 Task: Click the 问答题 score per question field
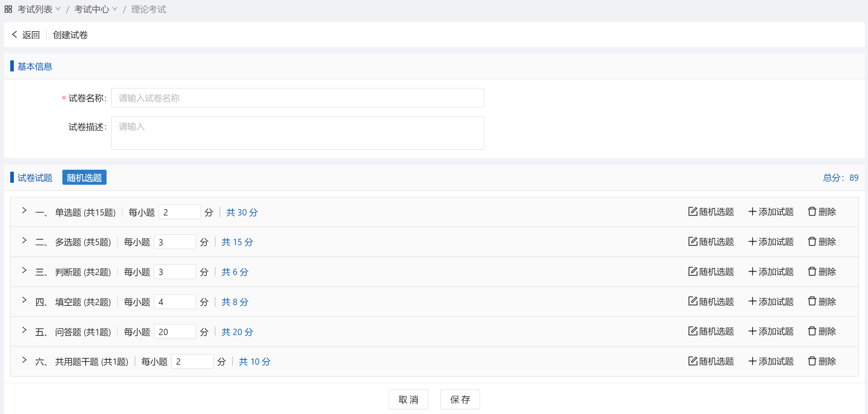coord(175,332)
